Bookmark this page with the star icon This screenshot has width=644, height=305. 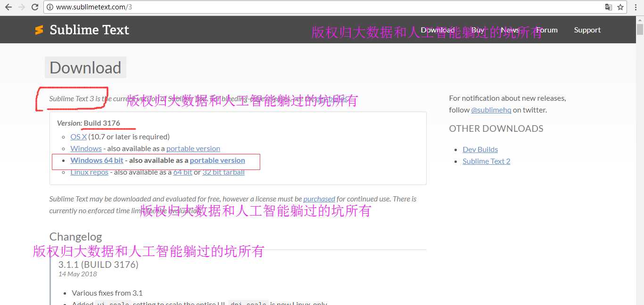click(x=620, y=7)
